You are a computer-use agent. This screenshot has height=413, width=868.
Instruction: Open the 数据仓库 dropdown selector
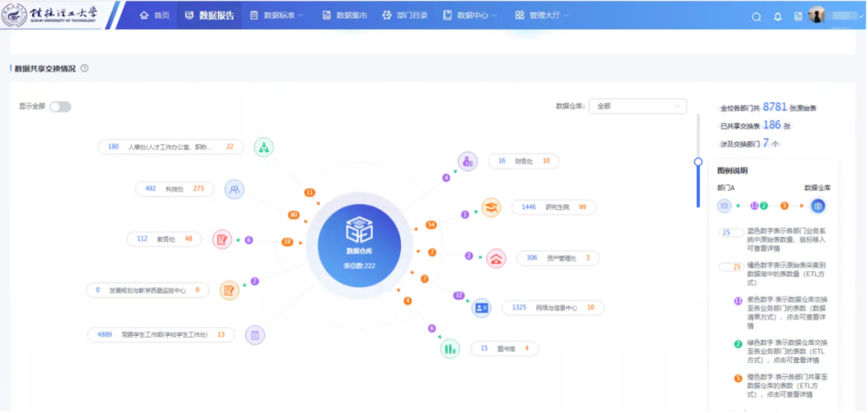[637, 106]
